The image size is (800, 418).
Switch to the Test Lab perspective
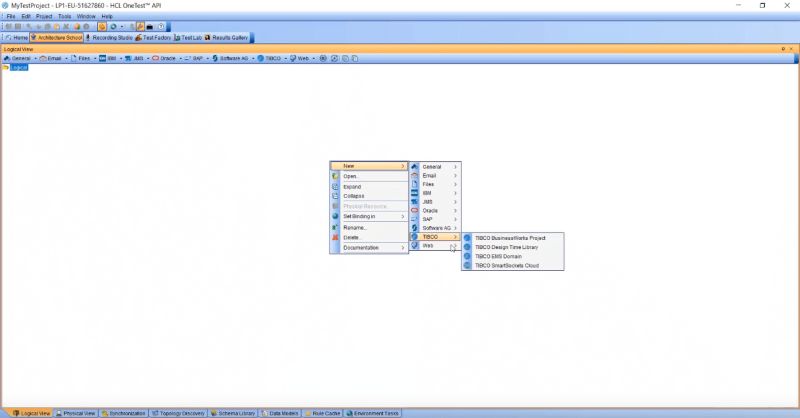click(x=188, y=38)
